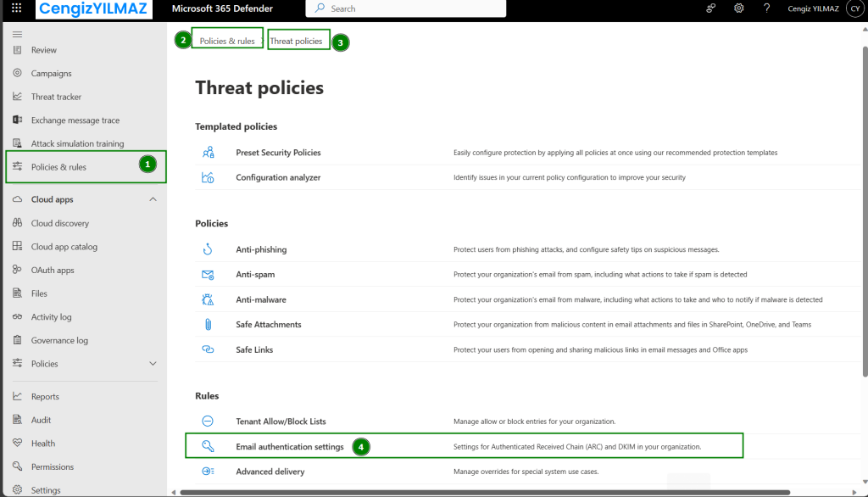This screenshot has height=497, width=868.
Task: Open the help question mark icon
Action: [x=766, y=8]
